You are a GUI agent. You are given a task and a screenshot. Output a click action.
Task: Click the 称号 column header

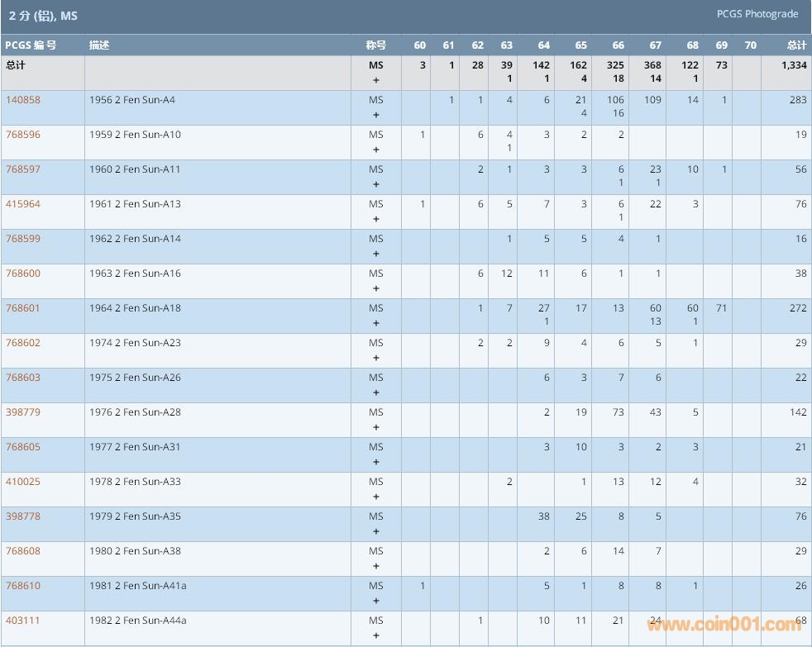tap(375, 45)
